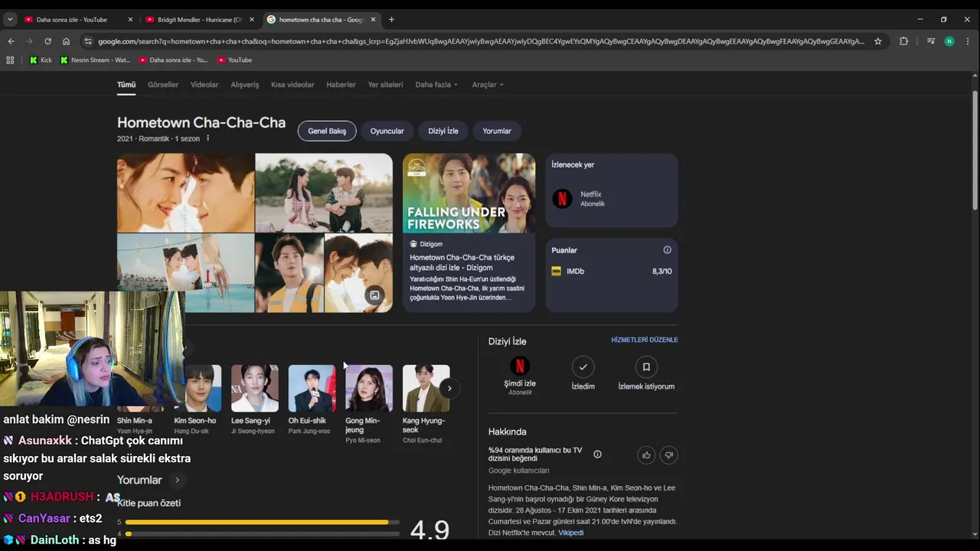Select the Videolar search tab
The image size is (980, 551).
[x=204, y=85]
